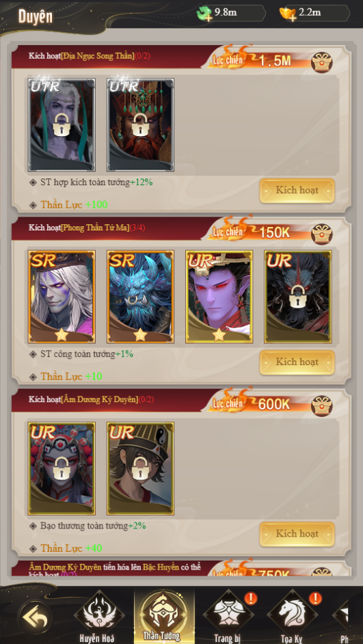This screenshot has height=644, width=363.
Task: Tap the back arrow button
Action: (x=35, y=617)
